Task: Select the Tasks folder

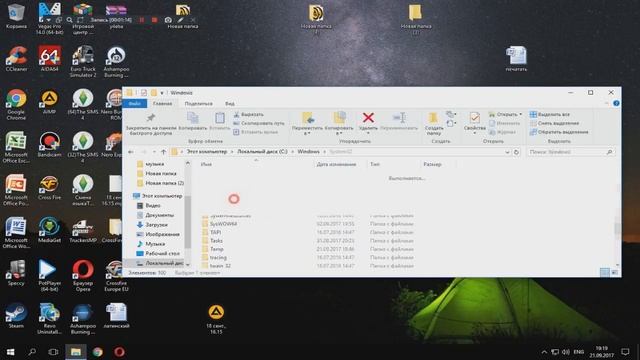Action: coord(212,241)
